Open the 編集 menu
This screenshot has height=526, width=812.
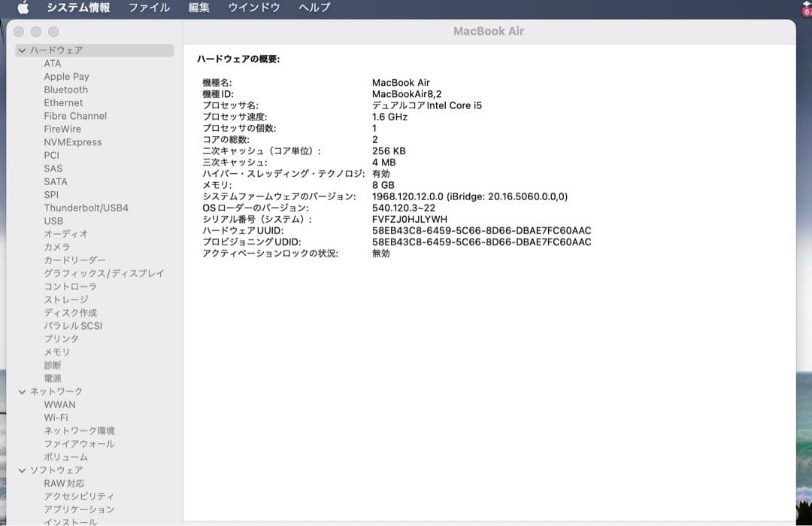point(198,8)
